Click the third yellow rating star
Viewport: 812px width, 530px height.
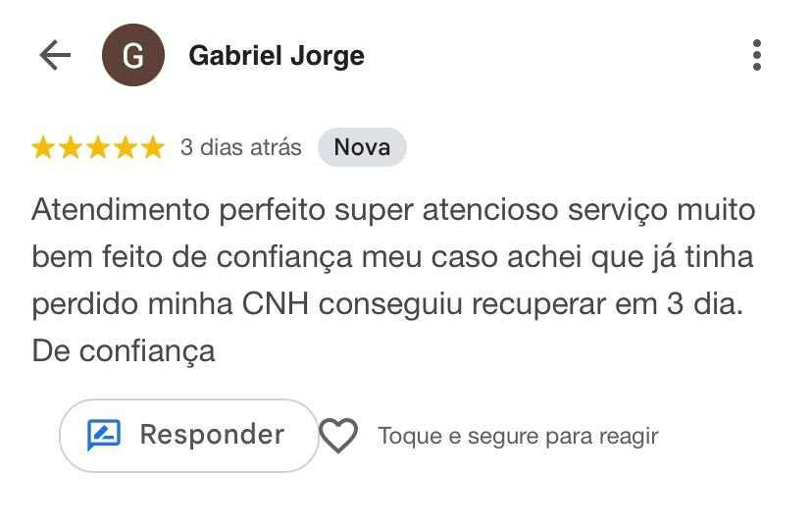tap(98, 148)
